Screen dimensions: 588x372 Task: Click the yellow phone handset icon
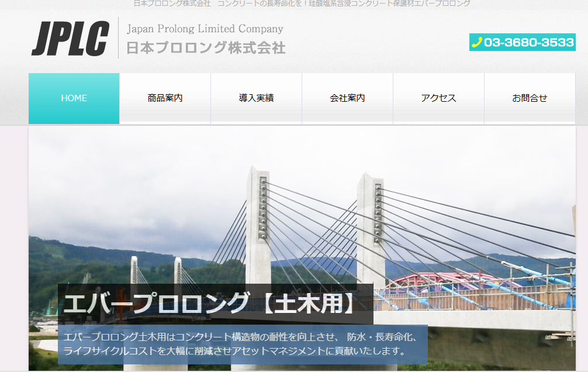(x=476, y=42)
